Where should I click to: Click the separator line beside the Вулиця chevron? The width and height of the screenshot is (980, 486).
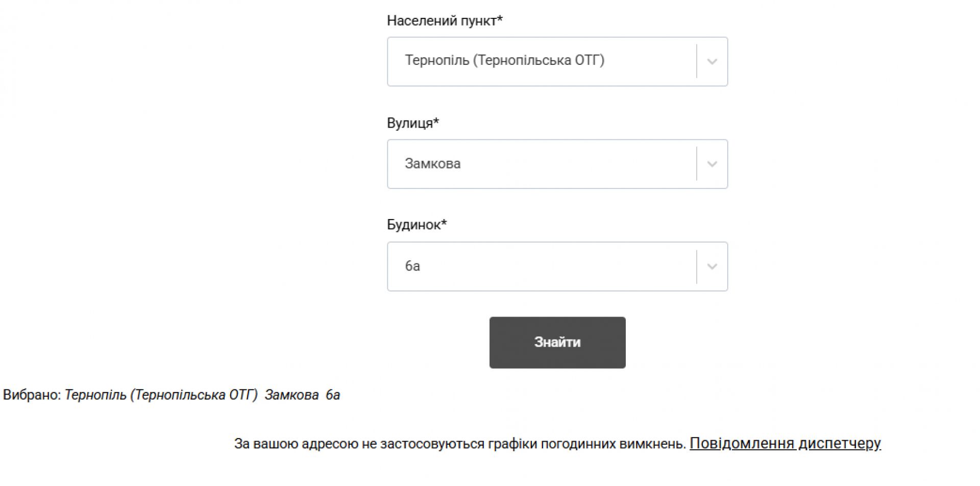click(697, 164)
